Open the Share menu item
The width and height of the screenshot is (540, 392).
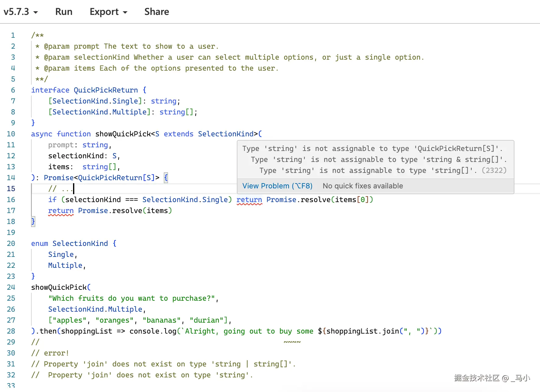coord(156,12)
